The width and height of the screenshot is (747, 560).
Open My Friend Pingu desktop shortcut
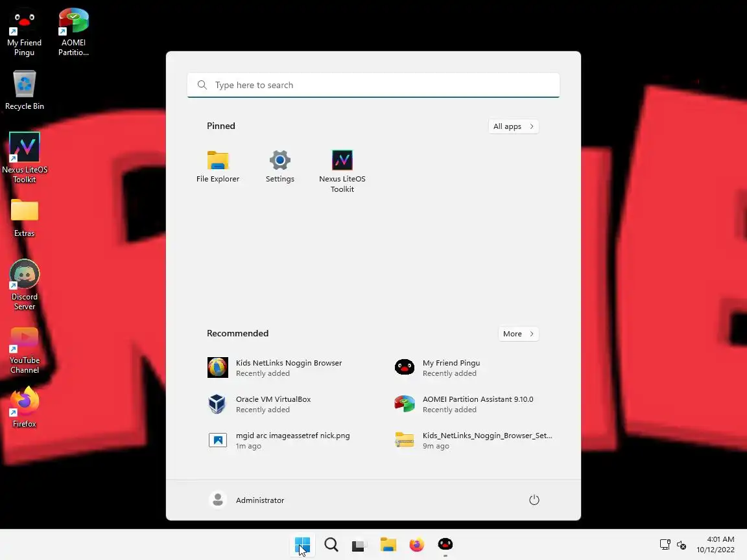24,32
